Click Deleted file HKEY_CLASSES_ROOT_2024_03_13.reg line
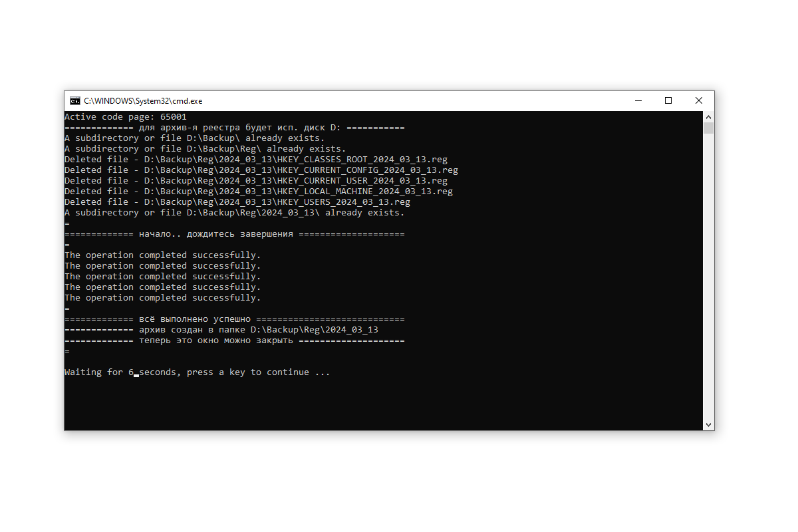Viewport: 798px width, 532px height. pos(256,160)
